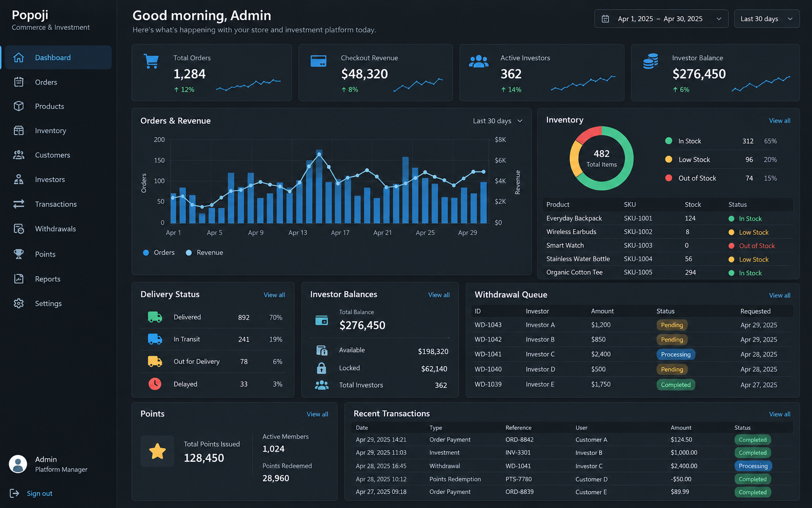
Task: Click View all in Delivery Status panel
Action: [x=274, y=295]
